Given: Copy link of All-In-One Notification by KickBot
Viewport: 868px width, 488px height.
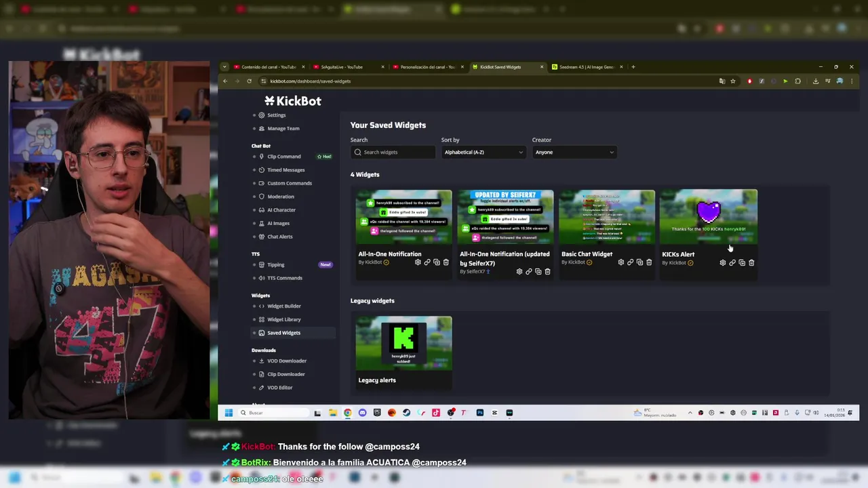Looking at the screenshot, I should click(x=427, y=262).
